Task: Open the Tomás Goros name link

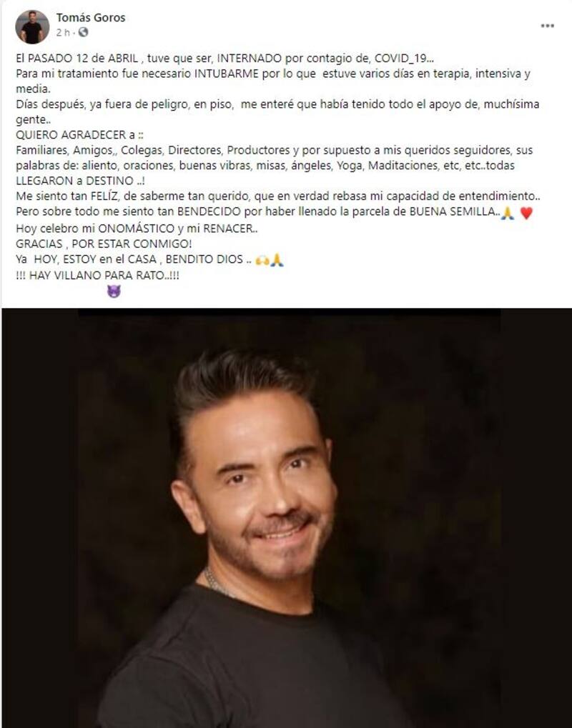Action: click(x=91, y=18)
